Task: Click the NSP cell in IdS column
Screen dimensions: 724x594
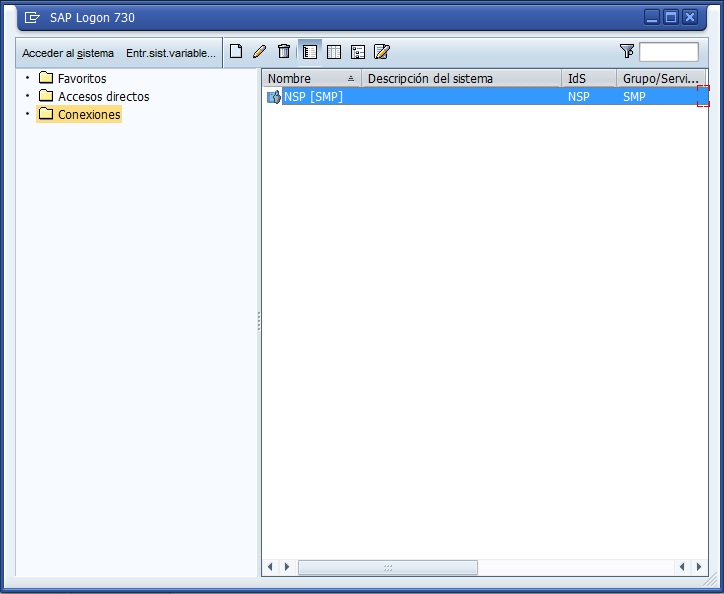Action: (x=579, y=97)
